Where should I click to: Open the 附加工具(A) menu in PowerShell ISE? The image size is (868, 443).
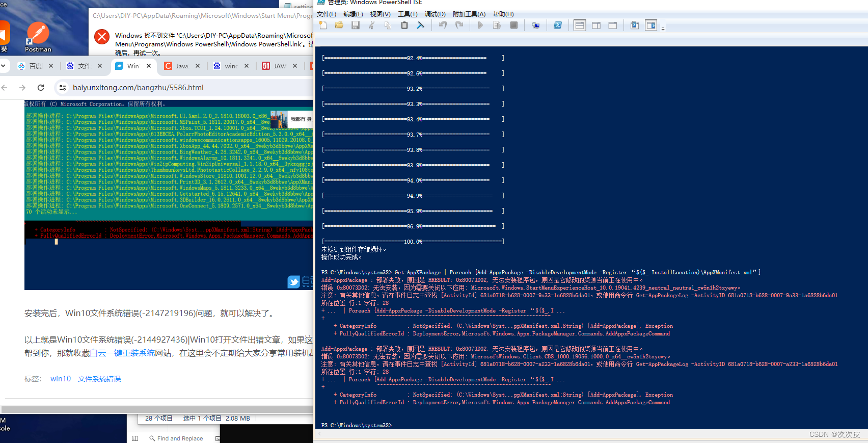(x=469, y=14)
